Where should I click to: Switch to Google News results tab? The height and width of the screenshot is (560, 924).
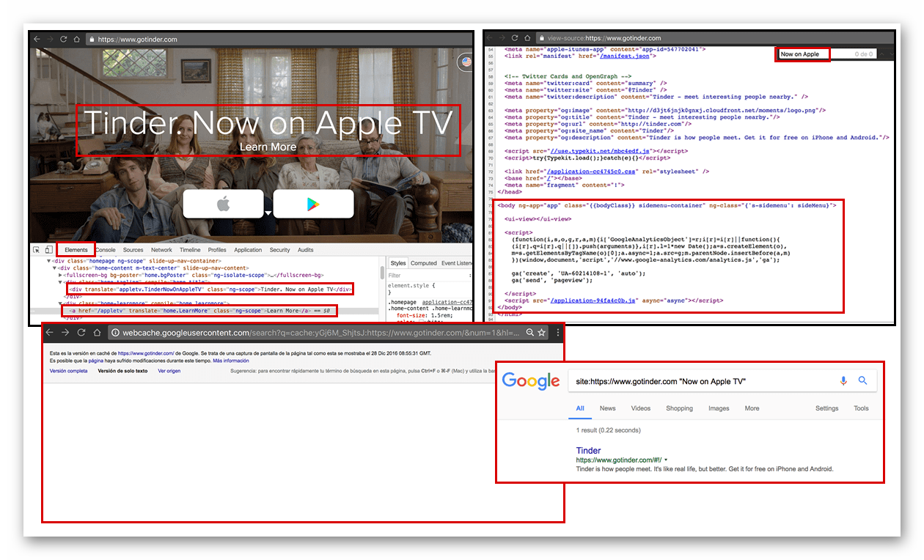pos(607,408)
